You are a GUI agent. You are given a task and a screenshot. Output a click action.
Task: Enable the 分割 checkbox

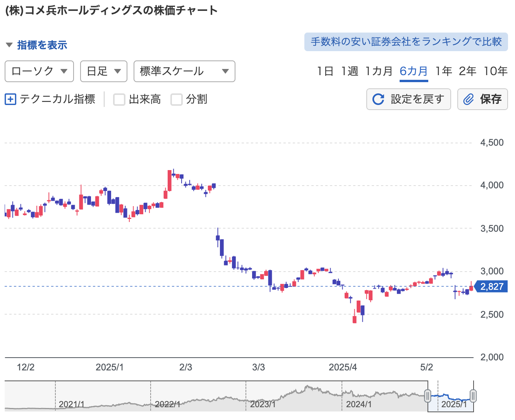[x=177, y=100]
